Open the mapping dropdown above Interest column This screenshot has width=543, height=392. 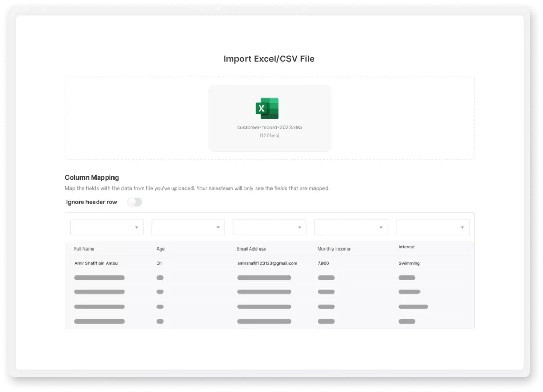(432, 227)
